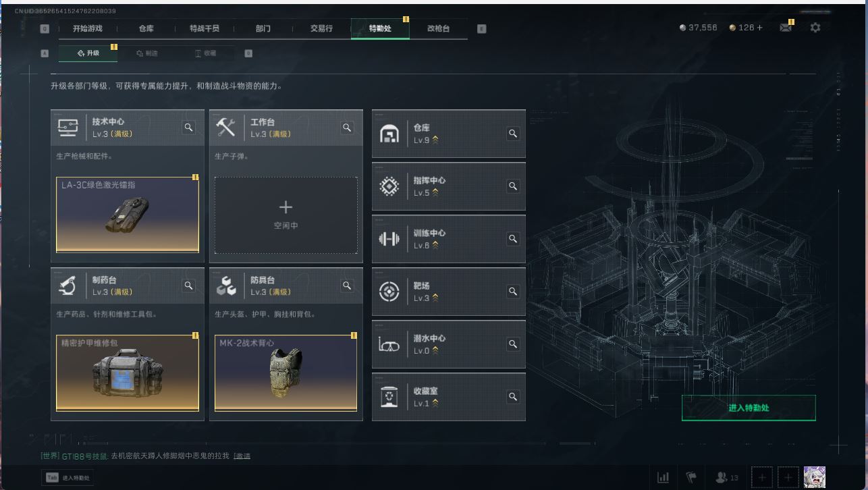The image size is (868, 490).
Task: Click the magnifier icon for 靶场
Action: 513,292
